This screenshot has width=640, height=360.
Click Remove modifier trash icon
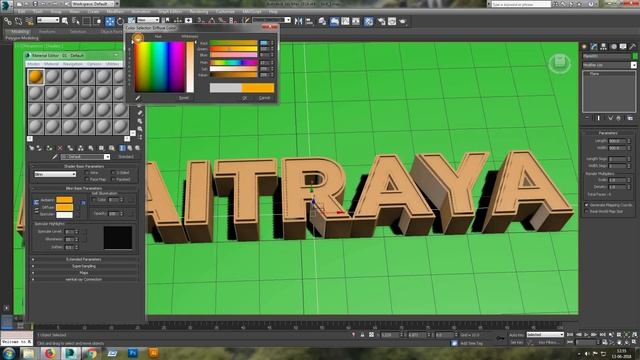coord(619,118)
